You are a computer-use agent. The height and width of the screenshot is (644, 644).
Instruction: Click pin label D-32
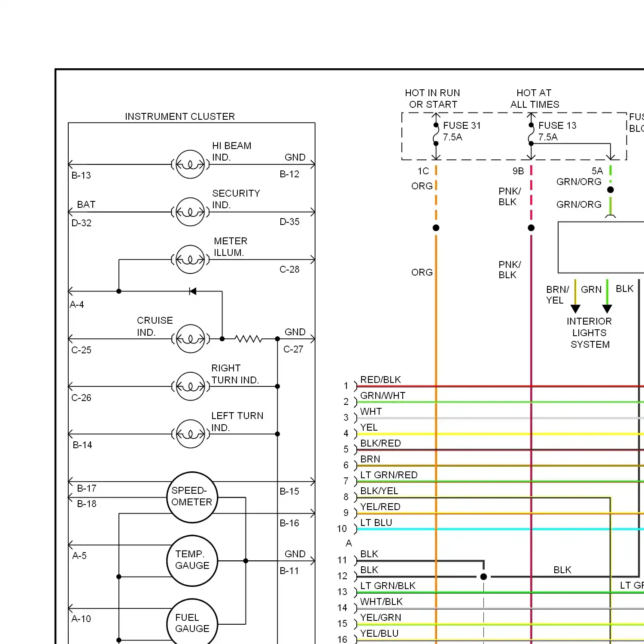click(x=81, y=223)
